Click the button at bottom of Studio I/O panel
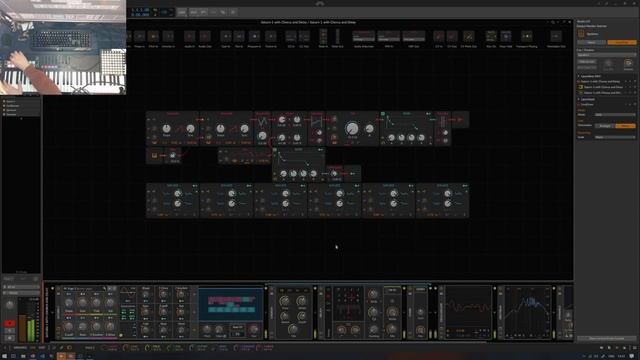This screenshot has height=360, width=640. pos(607,338)
